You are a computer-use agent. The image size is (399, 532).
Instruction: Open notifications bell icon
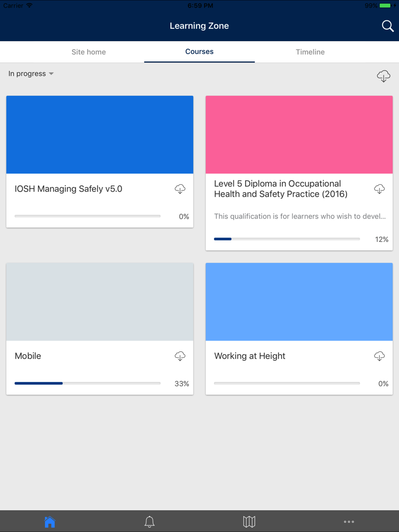pos(150,522)
